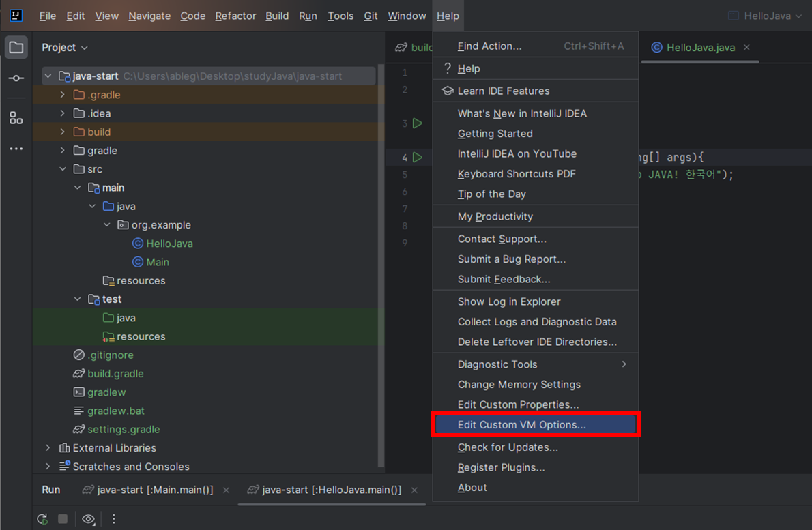This screenshot has height=530, width=812.
Task: Select Main class in project tree
Action: [x=151, y=262]
